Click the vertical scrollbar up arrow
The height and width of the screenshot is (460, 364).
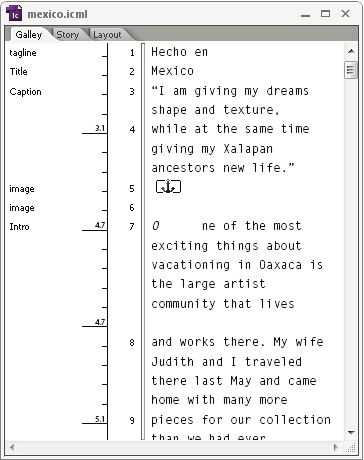(351, 51)
